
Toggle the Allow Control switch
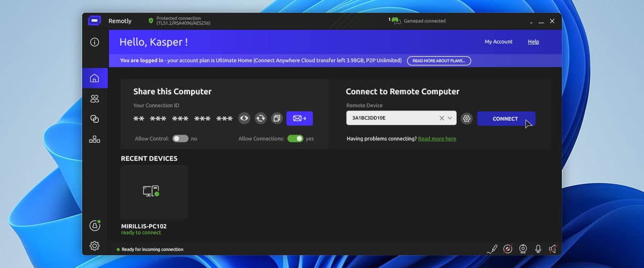pyautogui.click(x=180, y=138)
